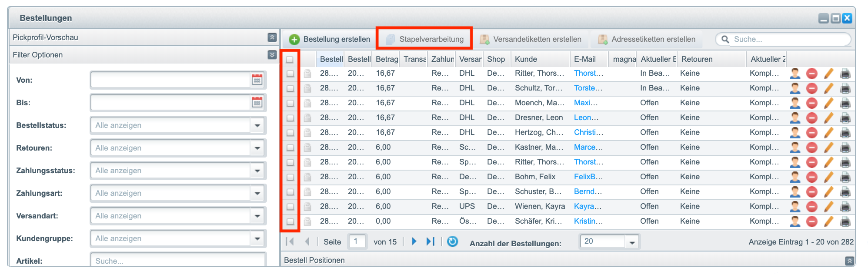Toggle the select-all header checkbox
Viewport: 868px width, 275px height.
(290, 60)
